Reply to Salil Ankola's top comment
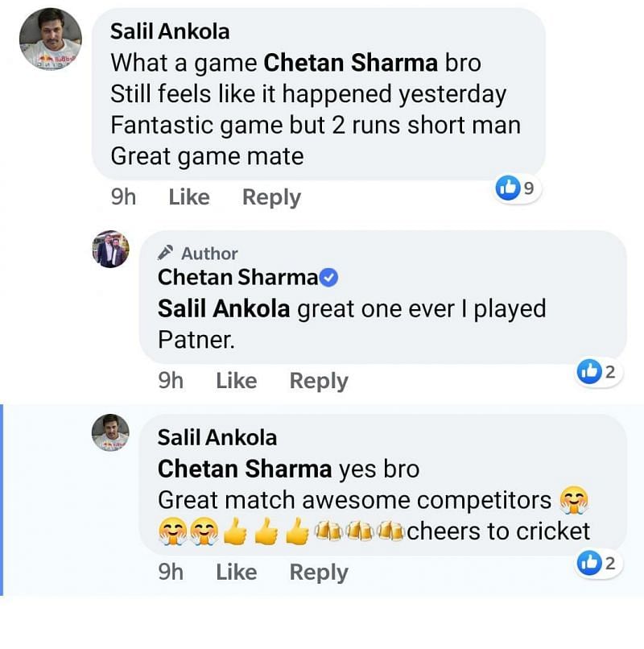 (271, 197)
